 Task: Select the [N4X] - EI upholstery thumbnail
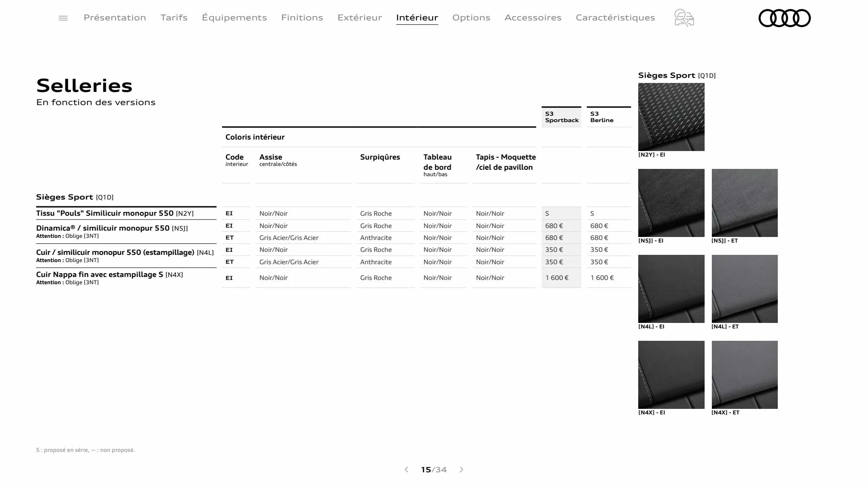[x=671, y=375]
